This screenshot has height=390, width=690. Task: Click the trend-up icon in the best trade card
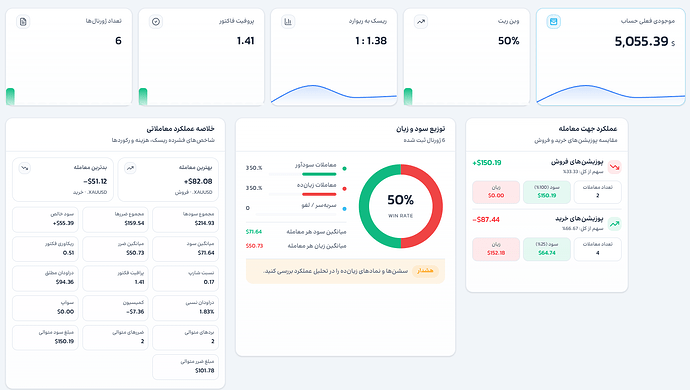[130, 168]
